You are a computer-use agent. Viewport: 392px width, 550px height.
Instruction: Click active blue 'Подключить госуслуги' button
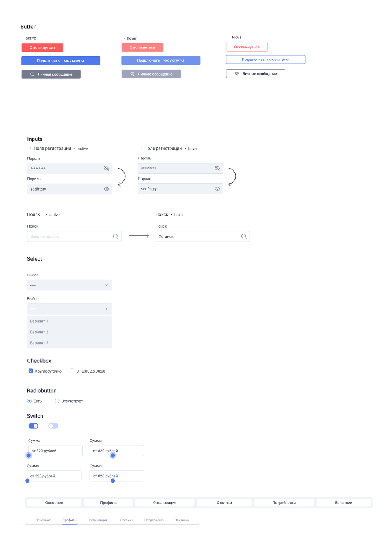coord(61,61)
